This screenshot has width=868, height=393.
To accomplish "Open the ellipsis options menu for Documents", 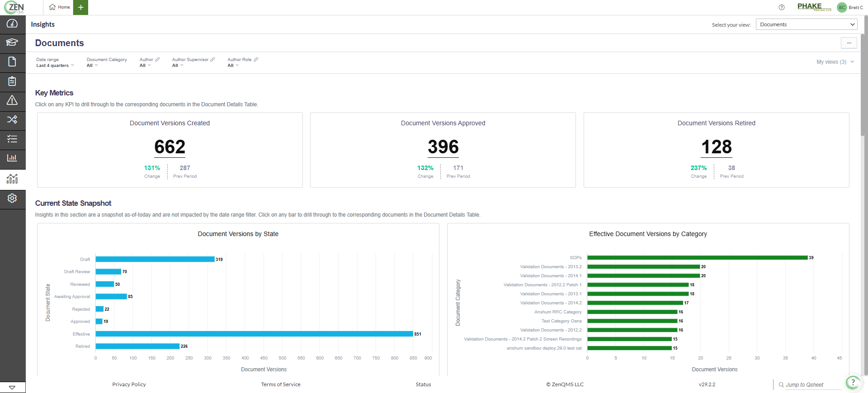I will [849, 43].
